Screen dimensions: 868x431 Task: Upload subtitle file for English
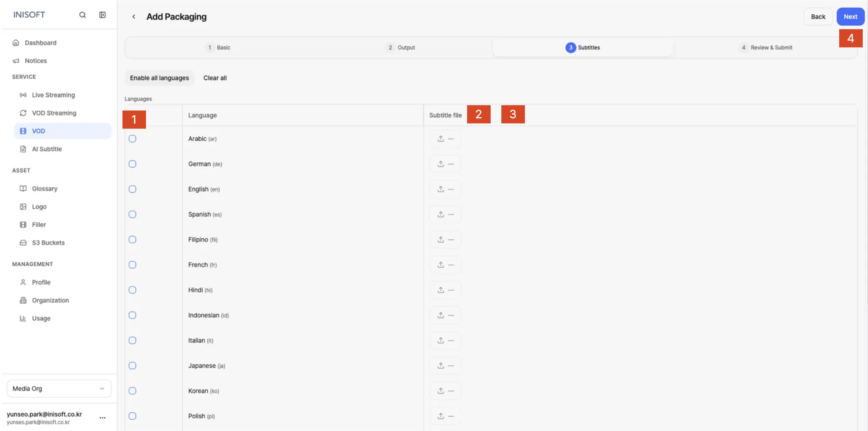(x=445, y=189)
